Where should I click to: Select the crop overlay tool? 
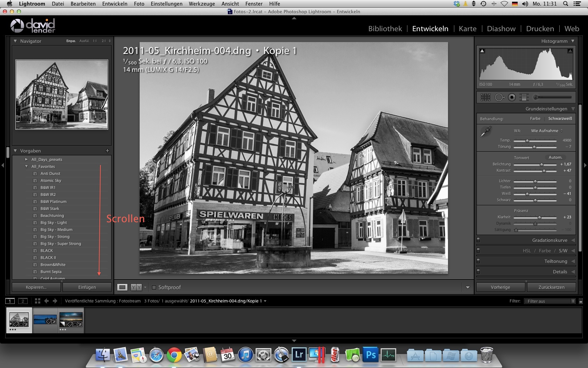(x=485, y=97)
